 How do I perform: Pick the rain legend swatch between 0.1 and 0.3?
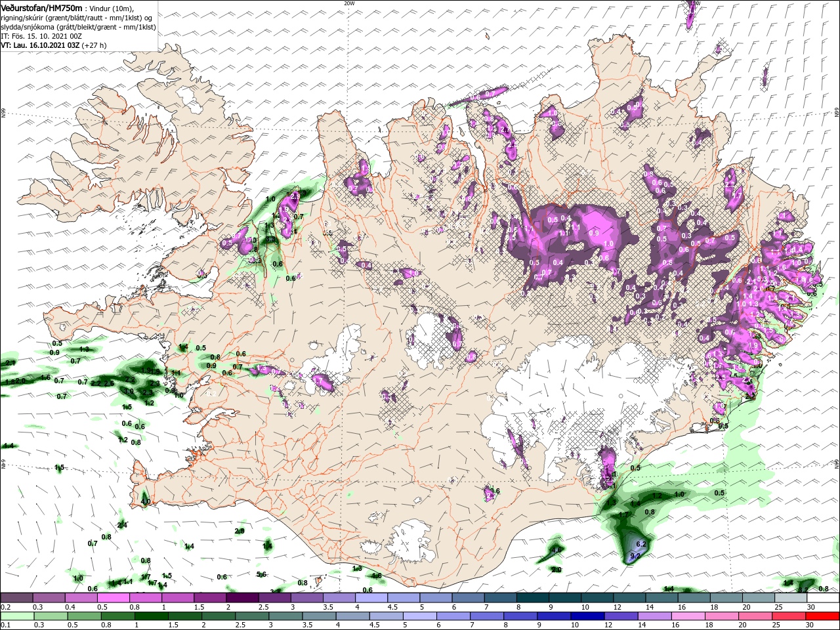tap(16, 616)
